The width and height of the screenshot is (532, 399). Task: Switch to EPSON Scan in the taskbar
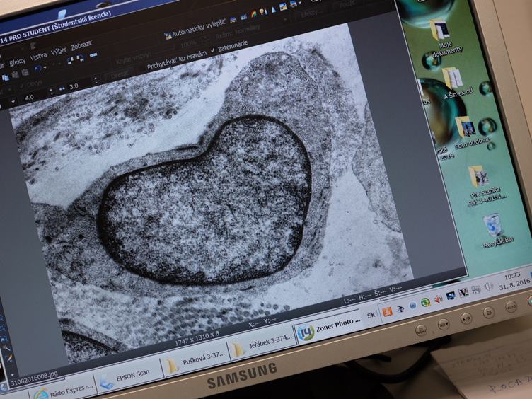(129, 376)
